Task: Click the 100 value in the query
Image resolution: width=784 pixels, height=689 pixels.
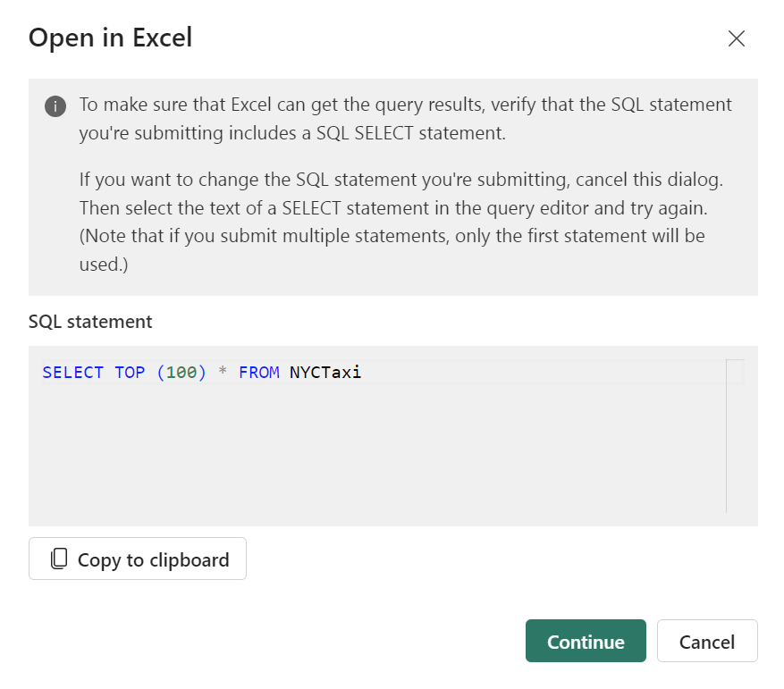Action: click(x=181, y=373)
